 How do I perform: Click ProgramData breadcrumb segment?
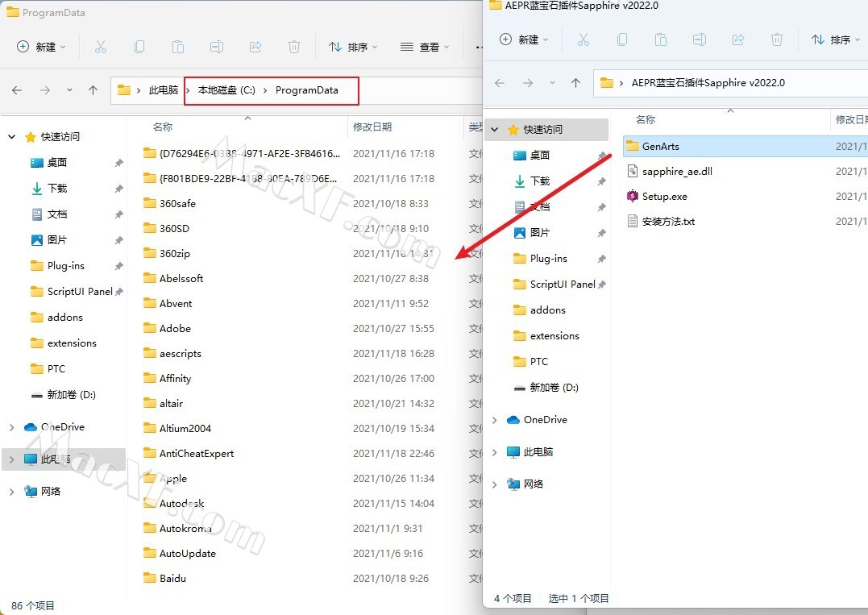click(x=307, y=90)
